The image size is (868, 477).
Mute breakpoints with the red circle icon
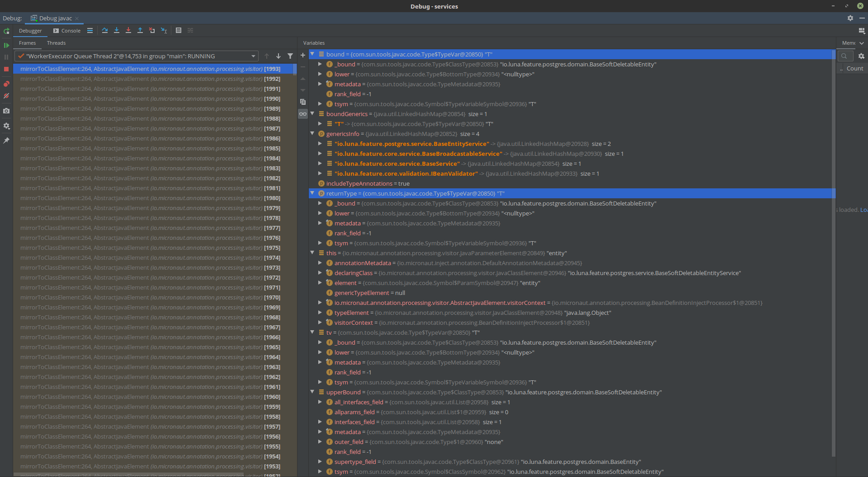pos(7,96)
